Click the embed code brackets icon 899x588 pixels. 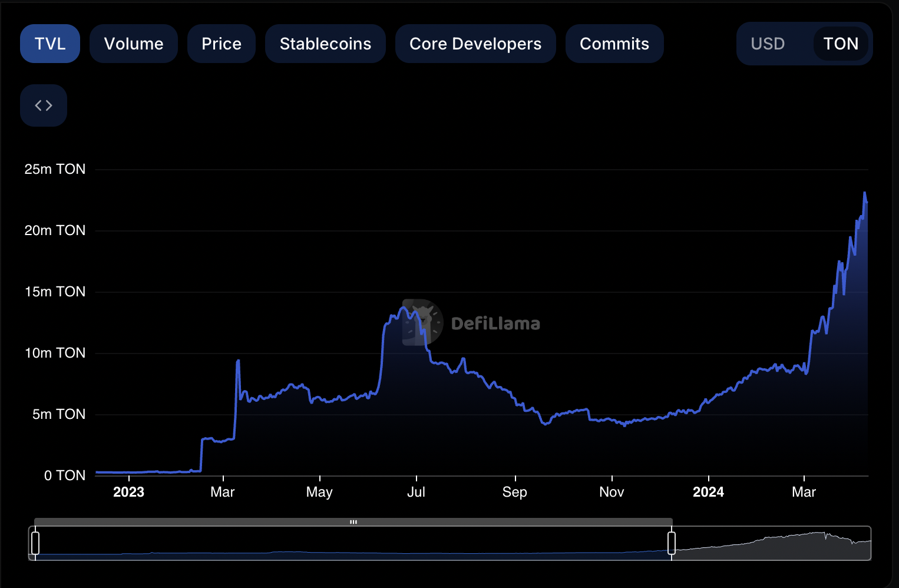44,105
